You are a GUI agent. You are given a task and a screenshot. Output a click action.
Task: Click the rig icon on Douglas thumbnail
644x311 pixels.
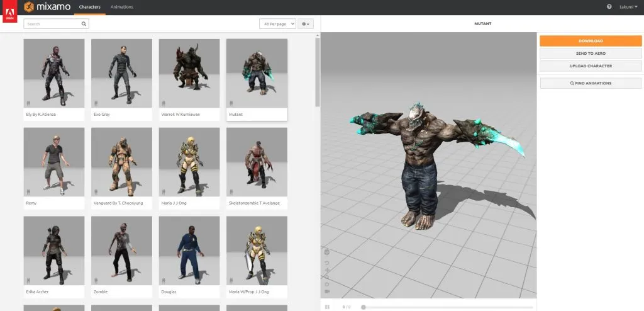click(164, 281)
